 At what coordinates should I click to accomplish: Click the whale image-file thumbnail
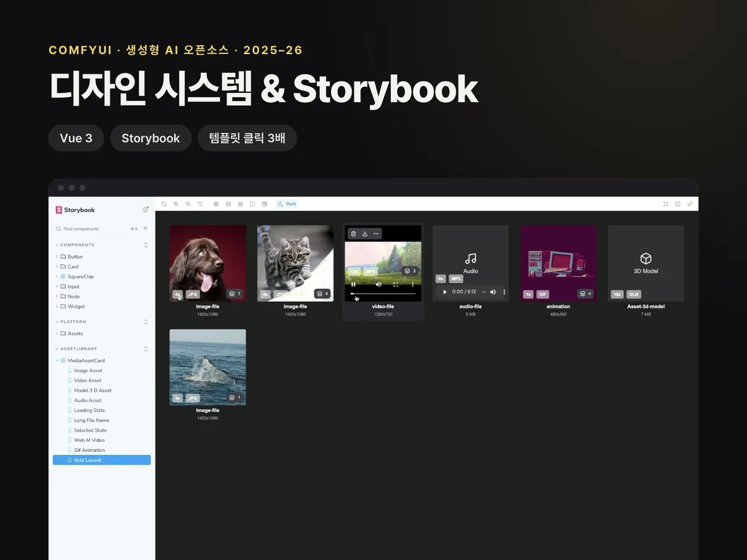(207, 367)
